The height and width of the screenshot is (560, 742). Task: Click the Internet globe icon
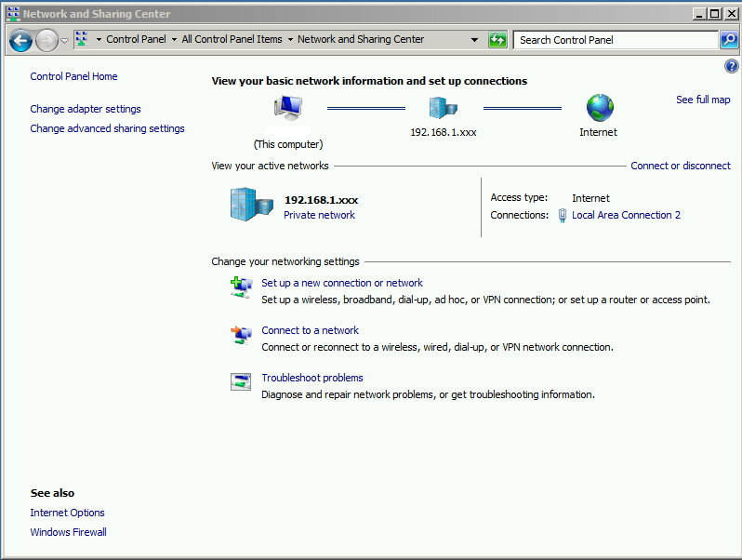click(x=600, y=108)
